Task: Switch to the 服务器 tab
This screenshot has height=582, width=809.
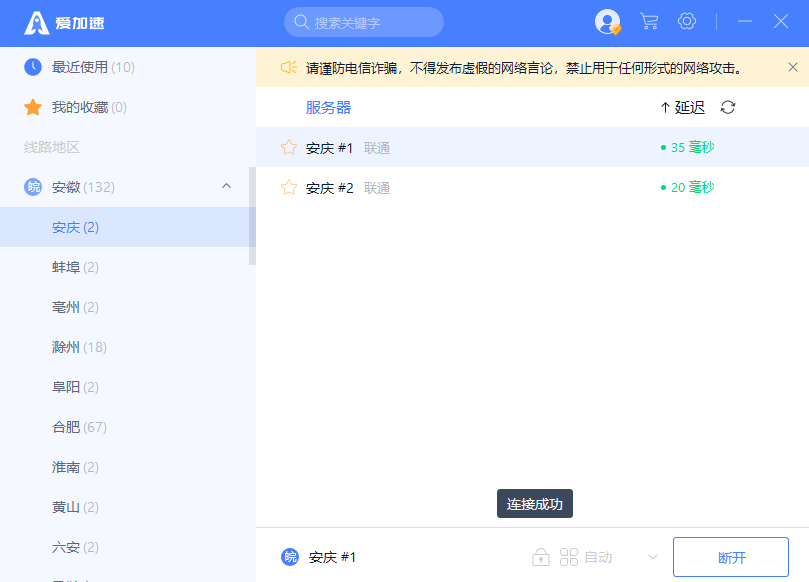Action: (x=328, y=107)
